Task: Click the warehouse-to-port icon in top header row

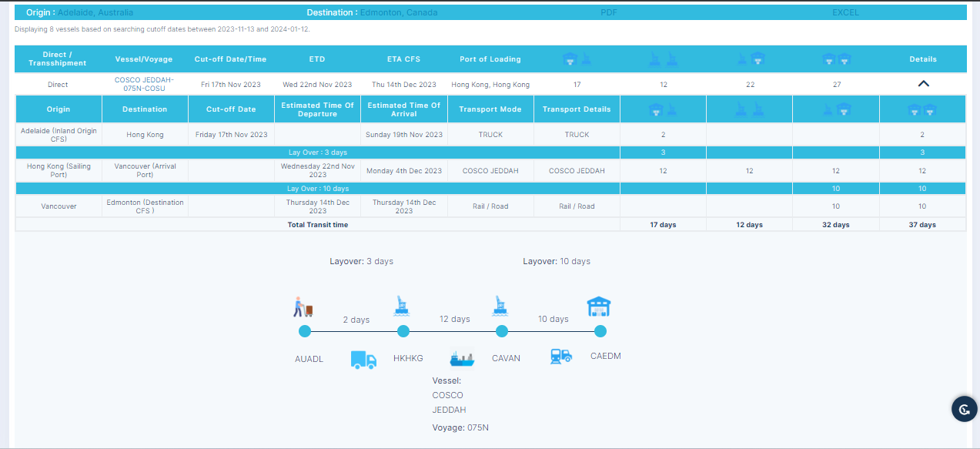Action: point(576,59)
